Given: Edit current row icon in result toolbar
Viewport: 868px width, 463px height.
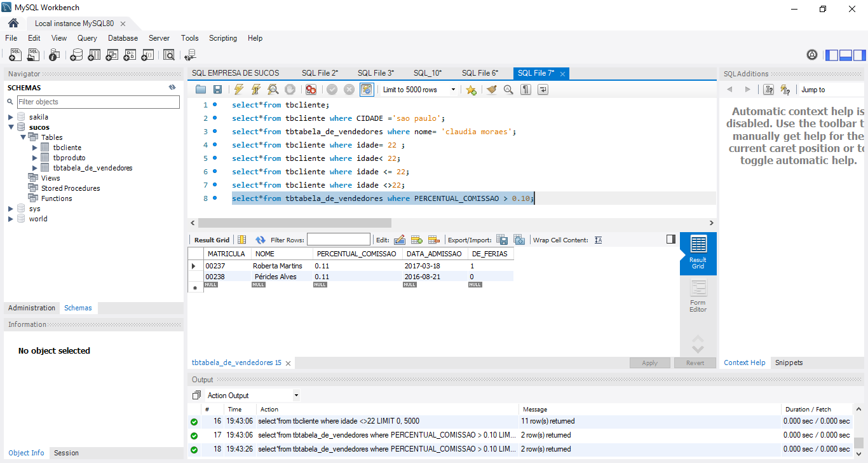Looking at the screenshot, I should tap(400, 240).
